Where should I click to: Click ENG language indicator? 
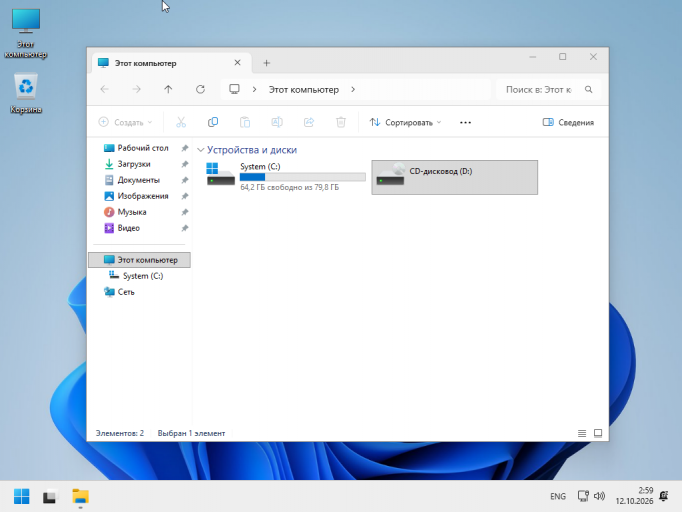(558, 496)
